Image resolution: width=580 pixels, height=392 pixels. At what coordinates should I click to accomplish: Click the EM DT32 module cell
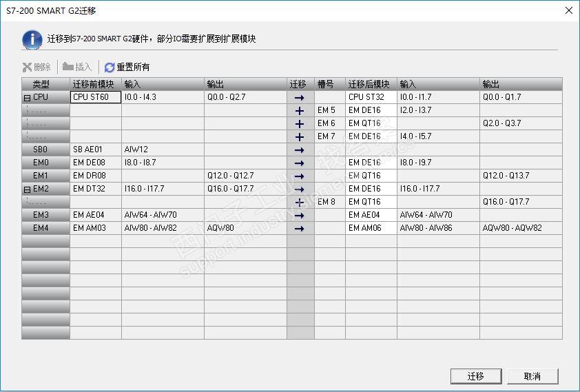(96, 189)
